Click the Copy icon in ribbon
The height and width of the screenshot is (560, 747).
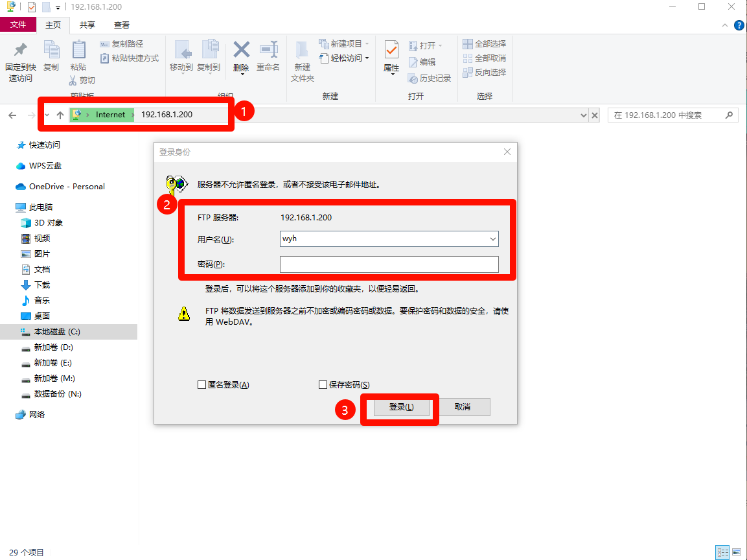tap(51, 49)
